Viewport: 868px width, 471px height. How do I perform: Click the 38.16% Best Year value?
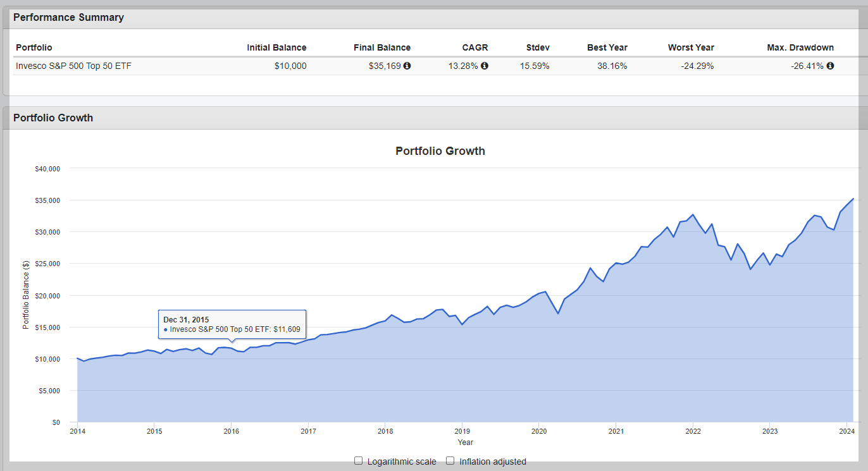pyautogui.click(x=612, y=66)
